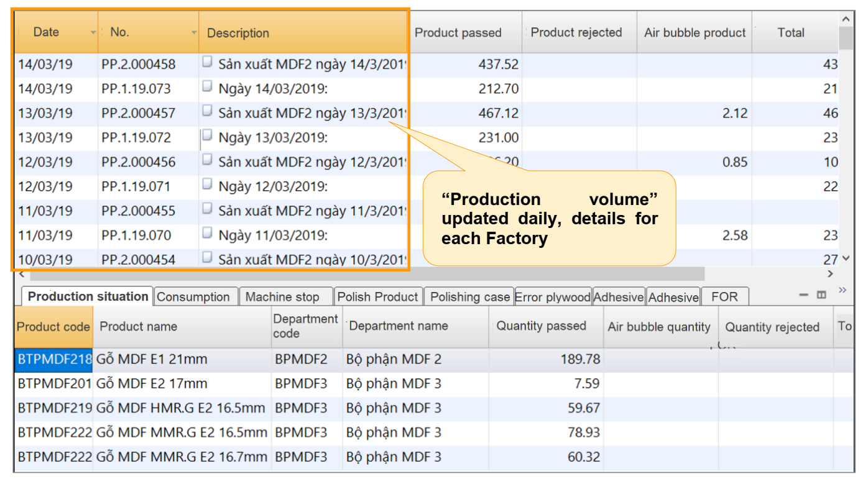
Task: Open the No. column filter dropdown
Action: [x=194, y=32]
